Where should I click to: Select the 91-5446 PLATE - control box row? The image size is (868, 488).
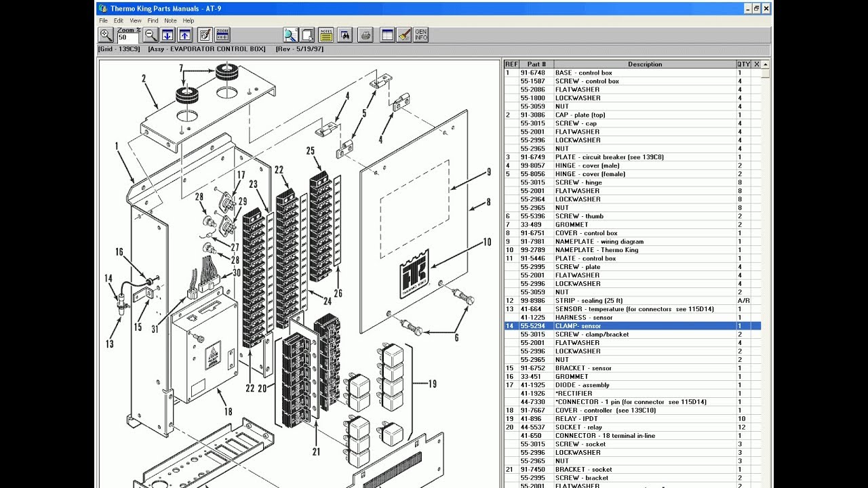633,258
